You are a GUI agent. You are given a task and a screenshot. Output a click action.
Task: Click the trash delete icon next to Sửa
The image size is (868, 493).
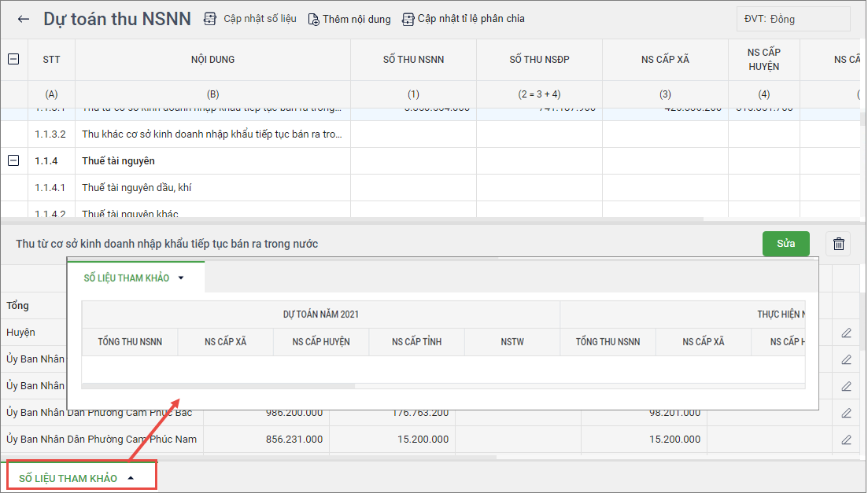click(839, 244)
